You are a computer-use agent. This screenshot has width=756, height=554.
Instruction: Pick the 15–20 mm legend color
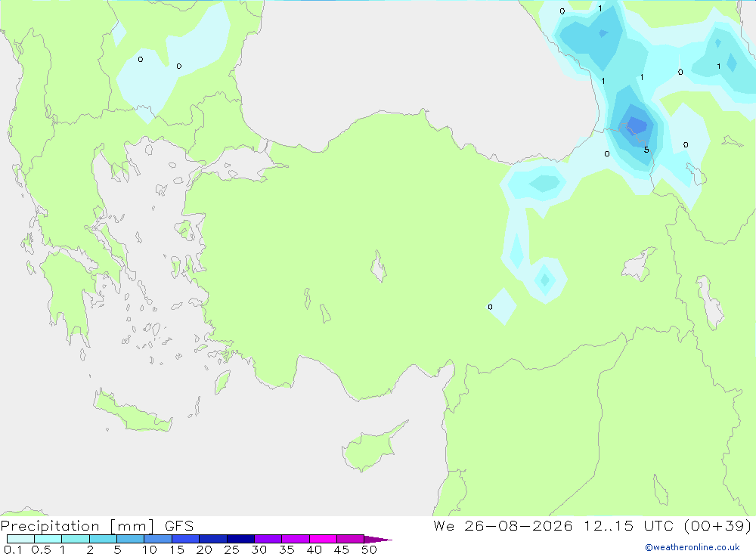pyautogui.click(x=186, y=539)
